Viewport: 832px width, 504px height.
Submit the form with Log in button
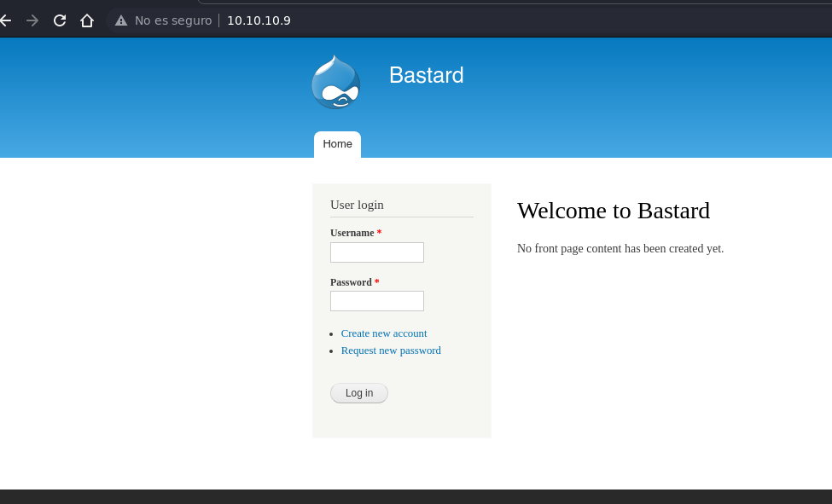(359, 393)
